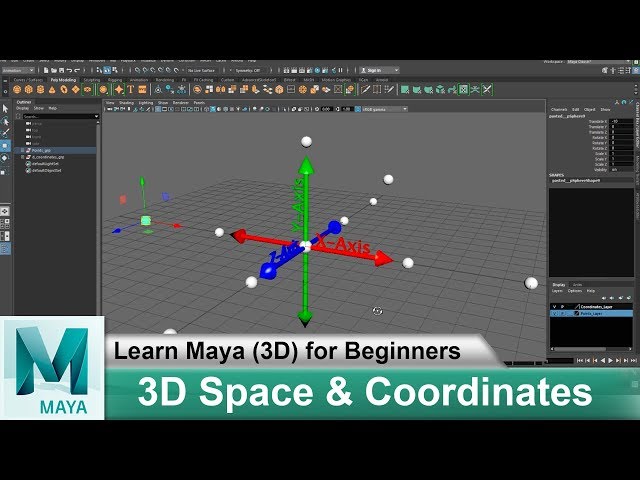Viewport: 640px width, 480px height.
Task: Toggle visibility V of Points_Layer
Action: [554, 313]
